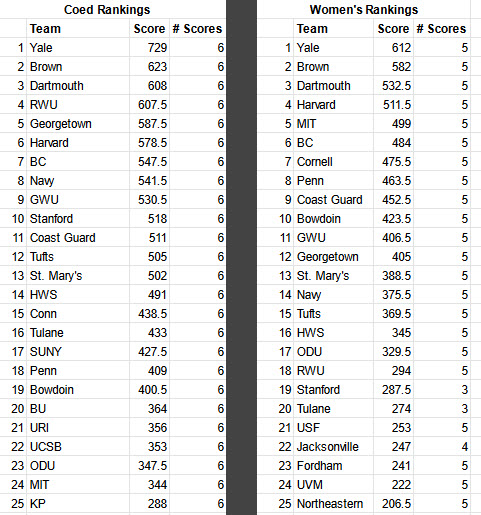Viewport: 481px width, 515px height.
Task: Click the KP team cell
Action: 78,503
